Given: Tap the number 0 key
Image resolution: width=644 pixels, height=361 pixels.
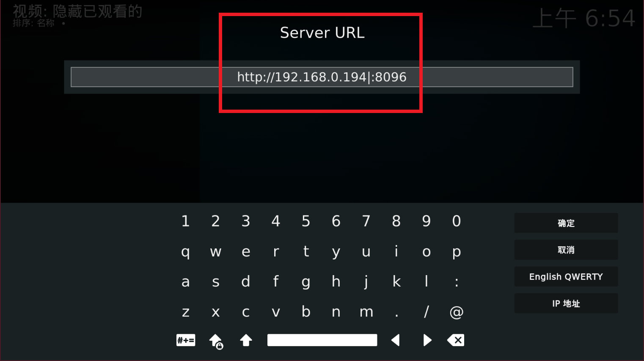Looking at the screenshot, I should tap(457, 221).
